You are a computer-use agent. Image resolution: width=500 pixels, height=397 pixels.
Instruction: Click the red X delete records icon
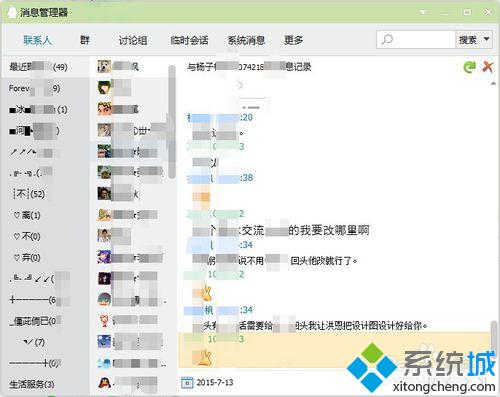(488, 67)
